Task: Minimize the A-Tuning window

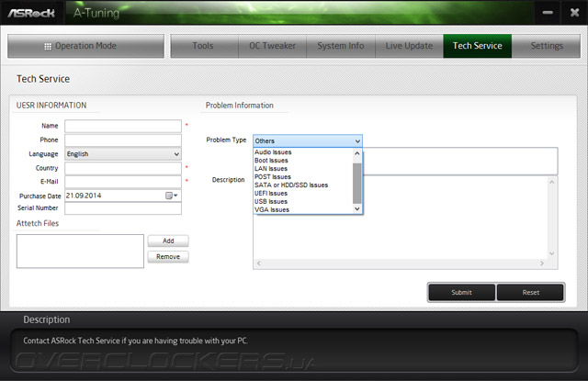Action: (548, 13)
